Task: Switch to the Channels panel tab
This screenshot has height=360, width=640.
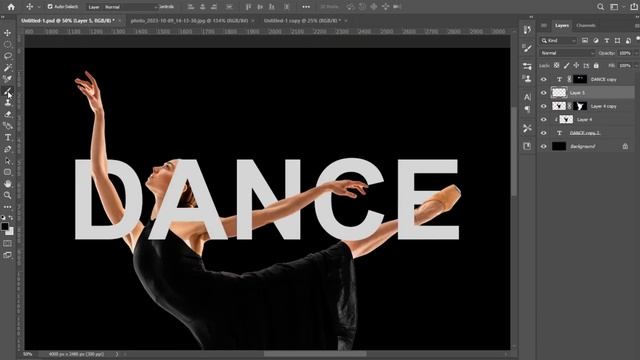Action: coord(586,25)
